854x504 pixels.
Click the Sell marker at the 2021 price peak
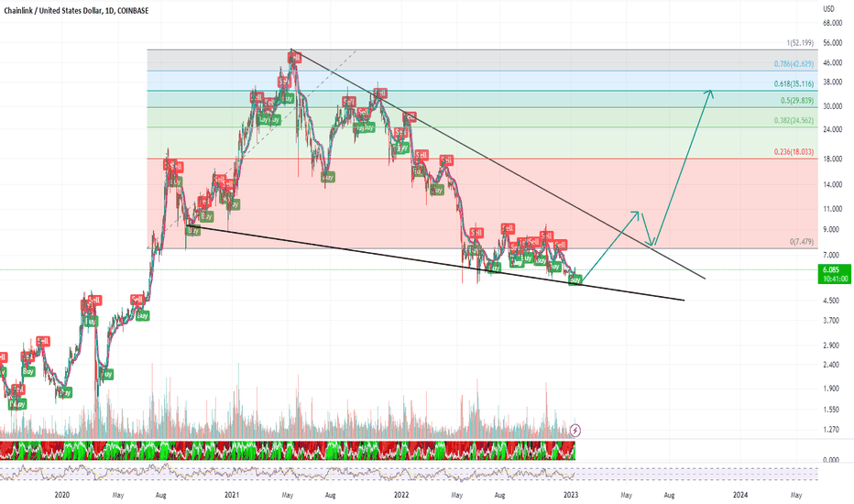pos(294,58)
